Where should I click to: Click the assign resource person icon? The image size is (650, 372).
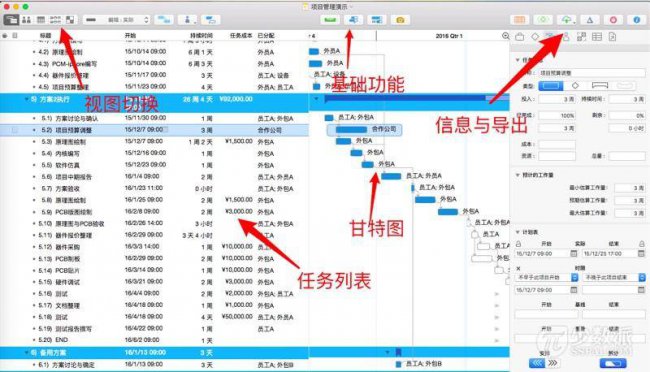coord(187,19)
